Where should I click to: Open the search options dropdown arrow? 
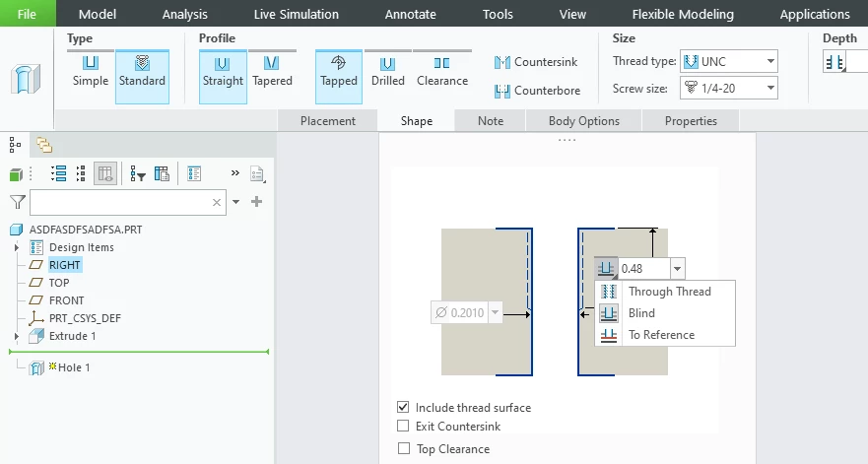tap(235, 202)
